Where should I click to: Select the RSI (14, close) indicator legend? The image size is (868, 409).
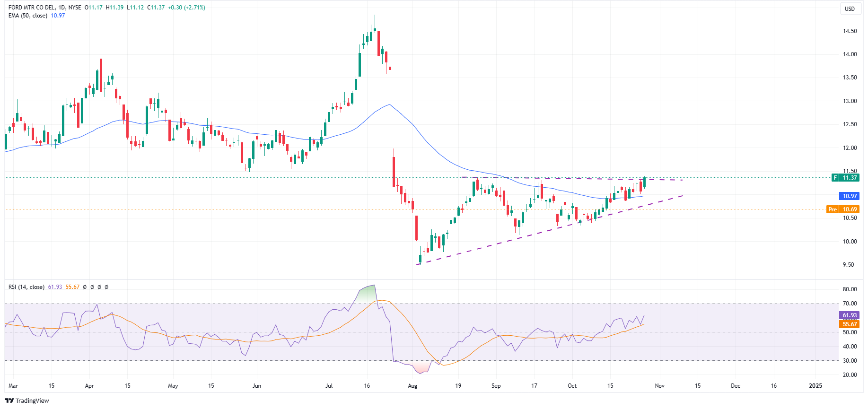pos(26,287)
